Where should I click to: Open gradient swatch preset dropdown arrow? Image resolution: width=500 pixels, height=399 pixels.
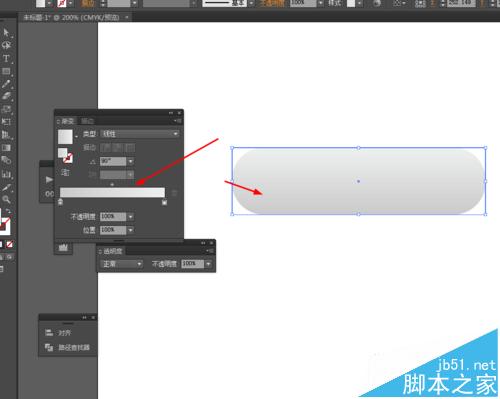tap(76, 137)
